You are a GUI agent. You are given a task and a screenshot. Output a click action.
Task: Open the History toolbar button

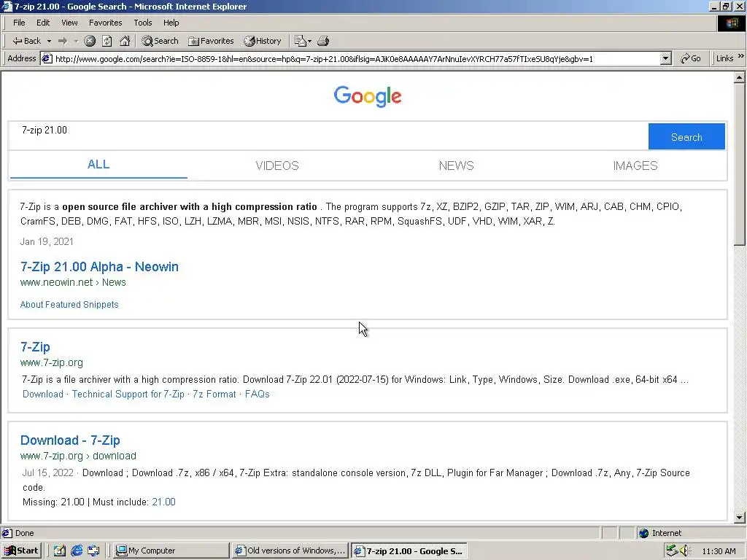point(263,41)
